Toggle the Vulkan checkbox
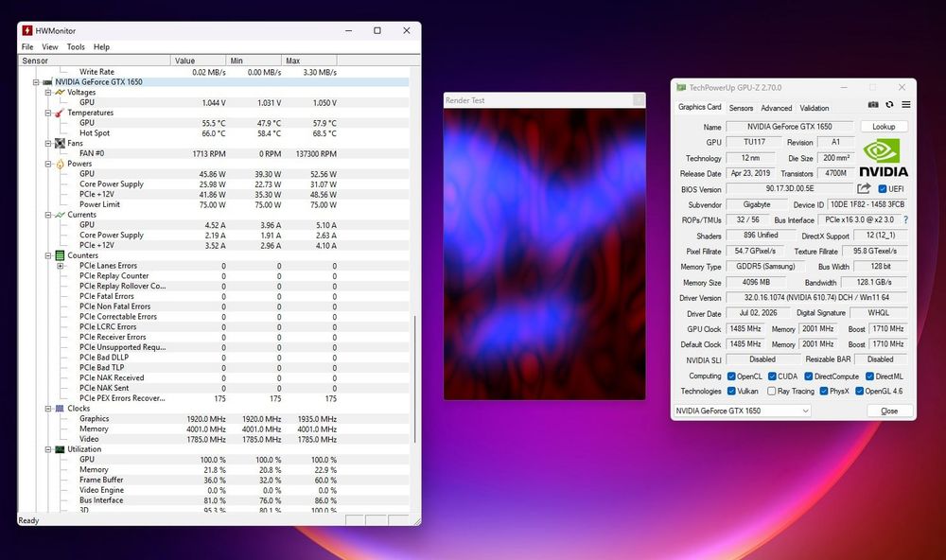Image resolution: width=946 pixels, height=560 pixels. (x=731, y=391)
